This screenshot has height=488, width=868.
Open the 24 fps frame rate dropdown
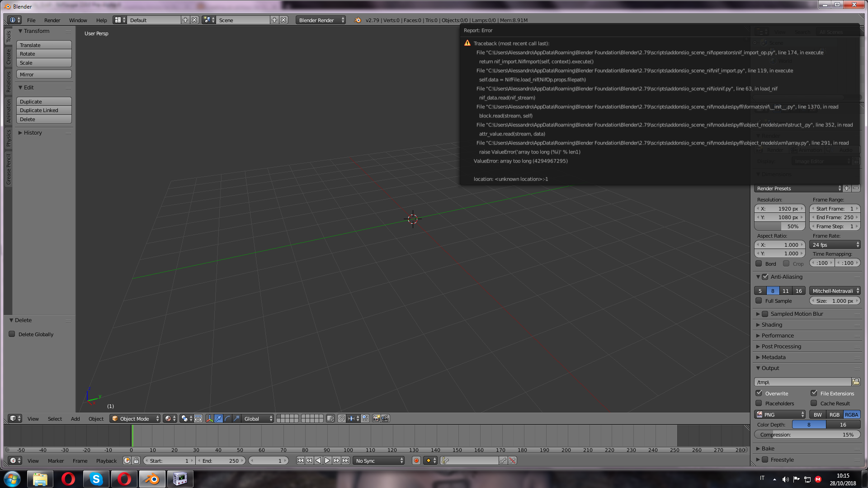[835, 244]
